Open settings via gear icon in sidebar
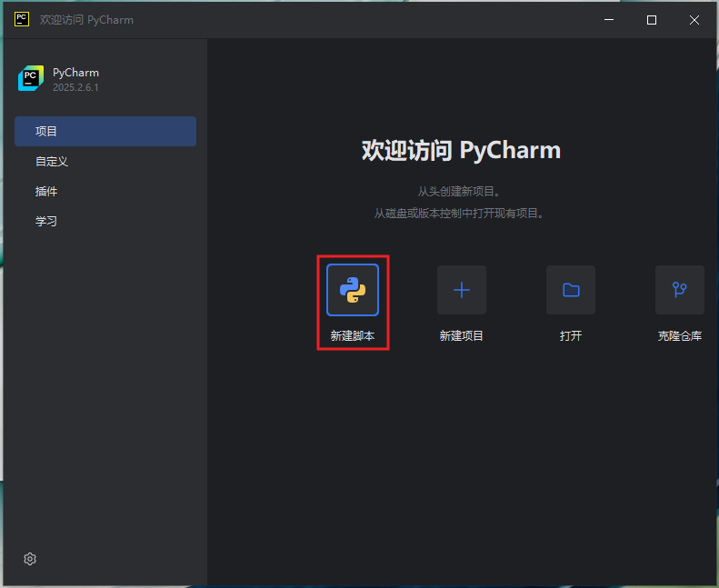 [x=30, y=559]
